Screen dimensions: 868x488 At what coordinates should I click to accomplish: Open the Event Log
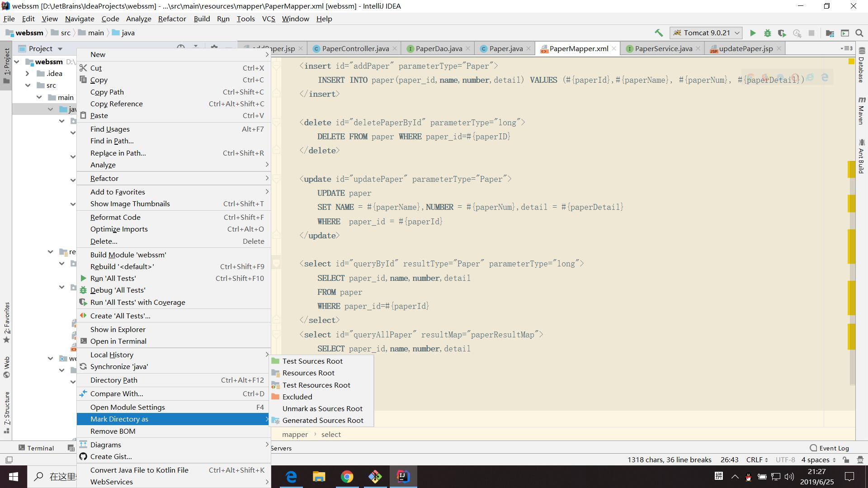(x=829, y=448)
